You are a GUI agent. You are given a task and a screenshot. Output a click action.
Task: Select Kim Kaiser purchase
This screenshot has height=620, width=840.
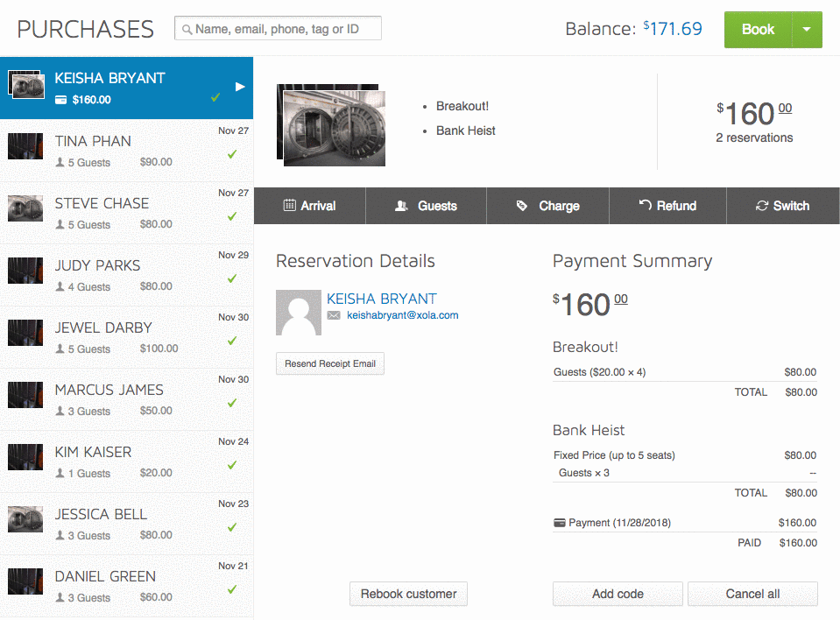126,461
